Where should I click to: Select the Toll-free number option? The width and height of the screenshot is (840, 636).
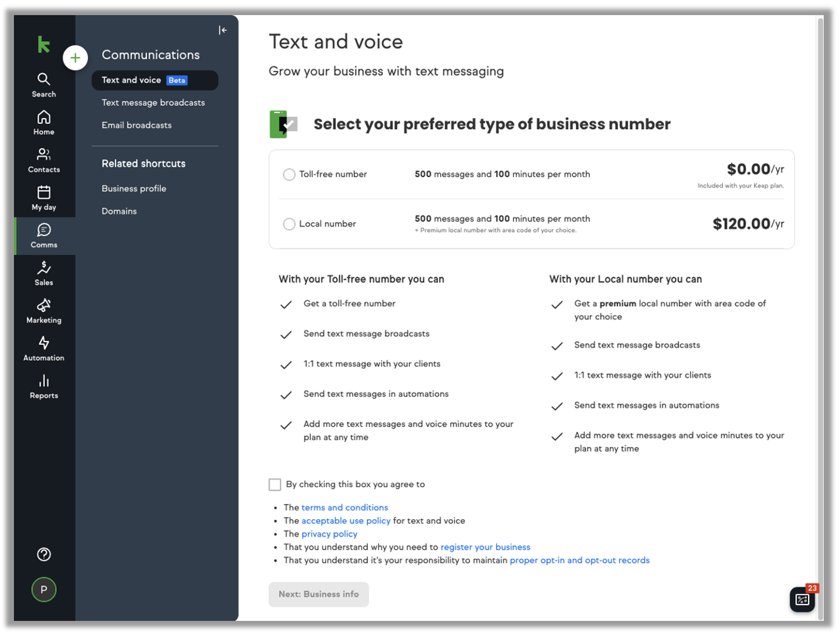[x=289, y=174]
